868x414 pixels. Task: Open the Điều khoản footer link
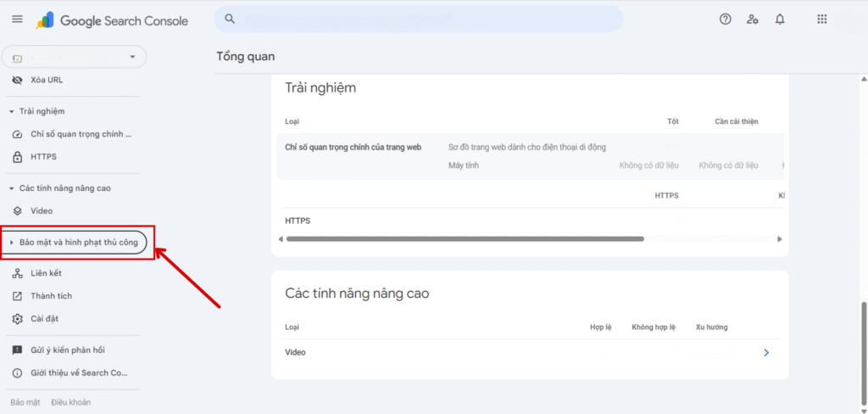coord(71,402)
